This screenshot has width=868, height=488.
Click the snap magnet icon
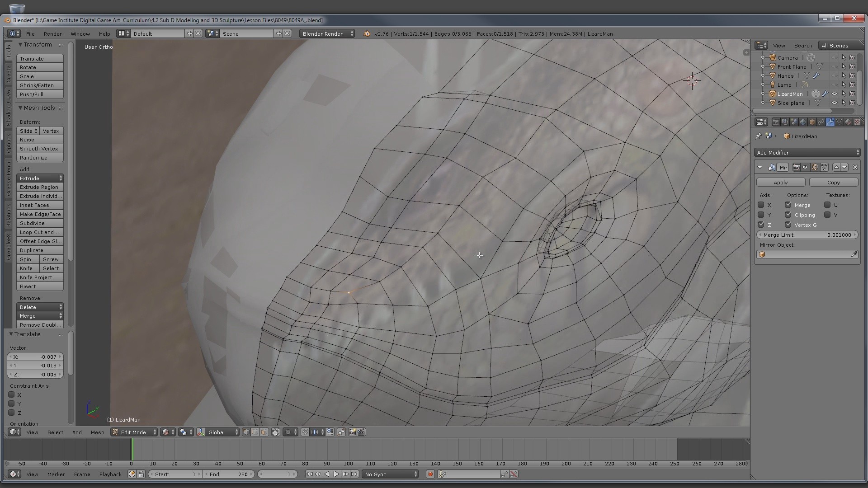[305, 432]
